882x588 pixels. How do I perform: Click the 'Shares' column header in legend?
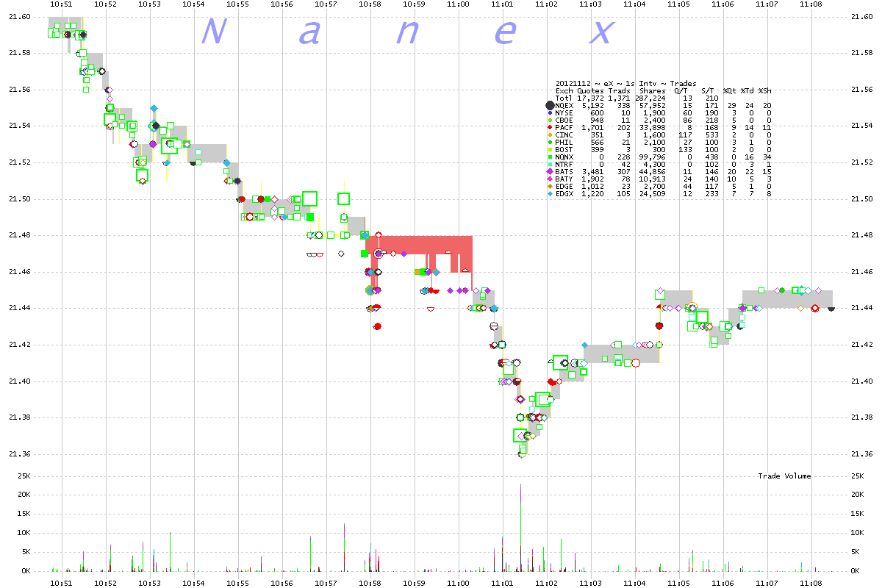(652, 91)
